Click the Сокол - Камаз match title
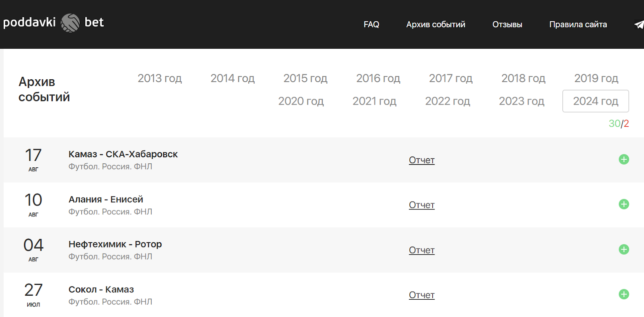Image resolution: width=644 pixels, height=317 pixels. (101, 290)
